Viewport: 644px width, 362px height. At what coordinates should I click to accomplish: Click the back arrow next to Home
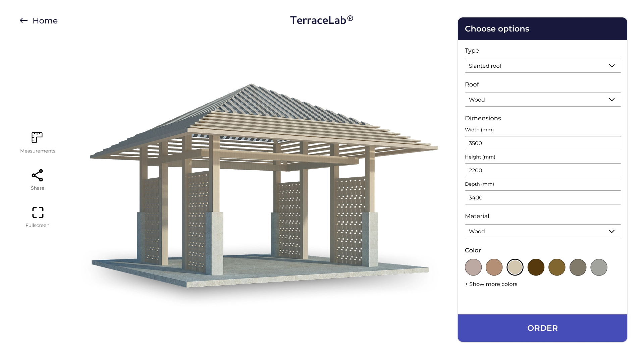(x=23, y=20)
